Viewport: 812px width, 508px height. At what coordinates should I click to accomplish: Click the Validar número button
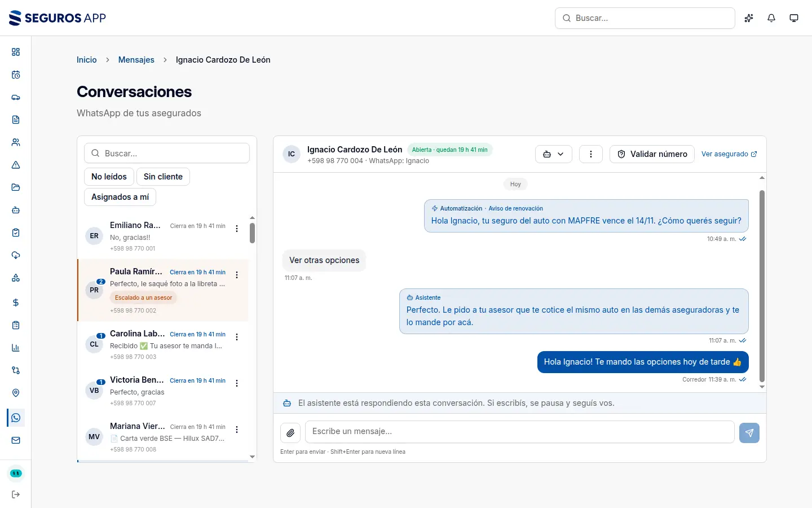click(x=652, y=154)
